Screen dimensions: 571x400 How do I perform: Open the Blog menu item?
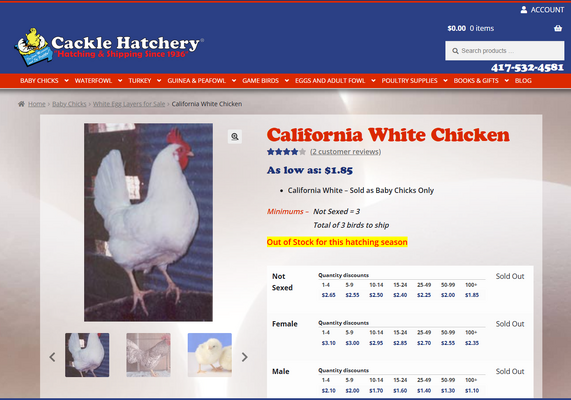523,81
